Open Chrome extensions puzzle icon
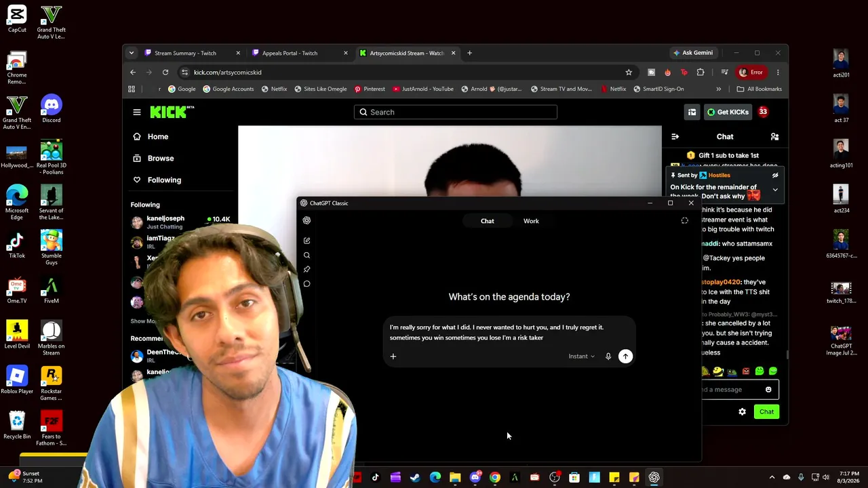Image resolution: width=868 pixels, height=488 pixels. pyautogui.click(x=701, y=73)
